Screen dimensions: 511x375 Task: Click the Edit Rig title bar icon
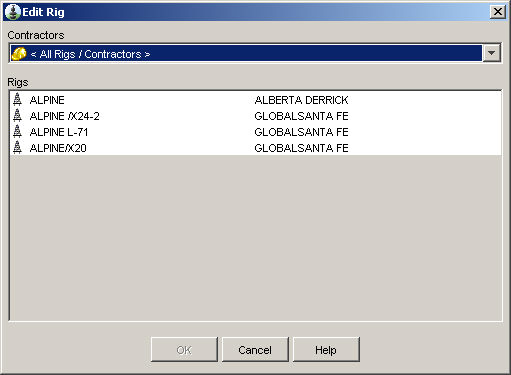[x=13, y=12]
